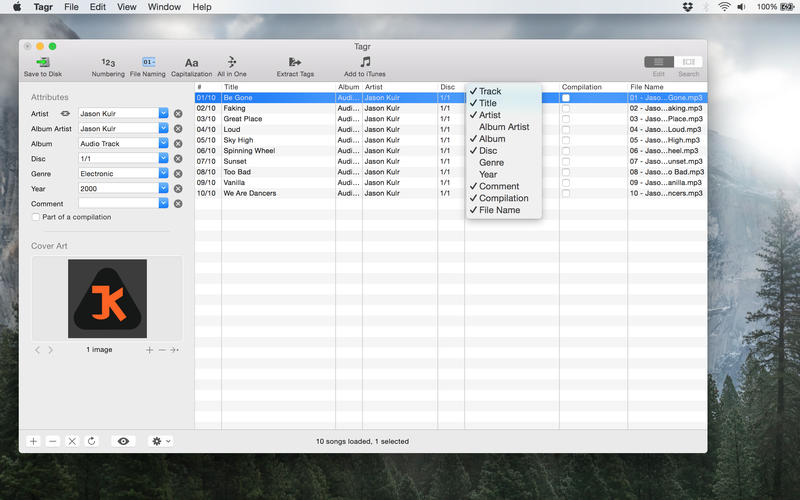Switch to the Search view button
This screenshot has height=500, width=800.
click(x=688, y=62)
